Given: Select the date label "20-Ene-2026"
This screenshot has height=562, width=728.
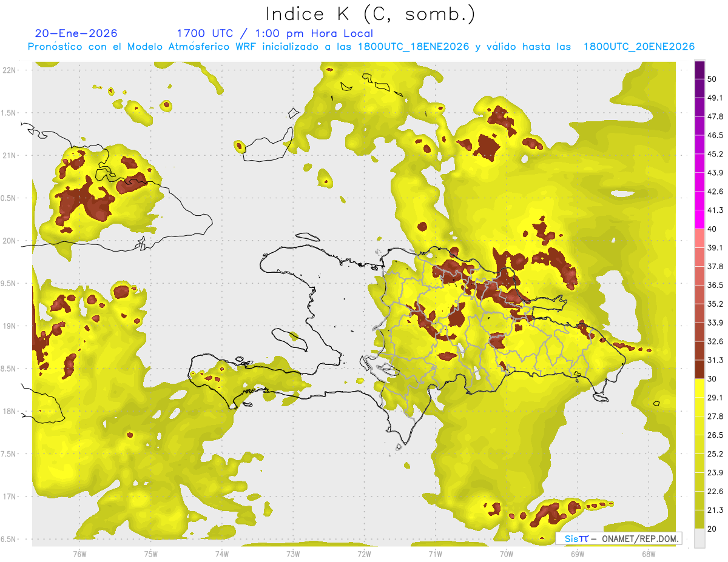Looking at the screenshot, I should coord(76,33).
